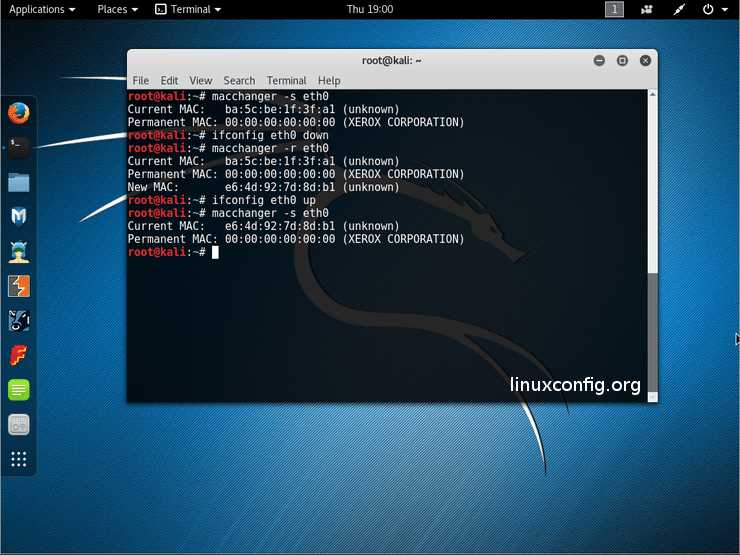This screenshot has width=740, height=555.
Task: Open the clock showing Thu 19:00
Action: 370,9
